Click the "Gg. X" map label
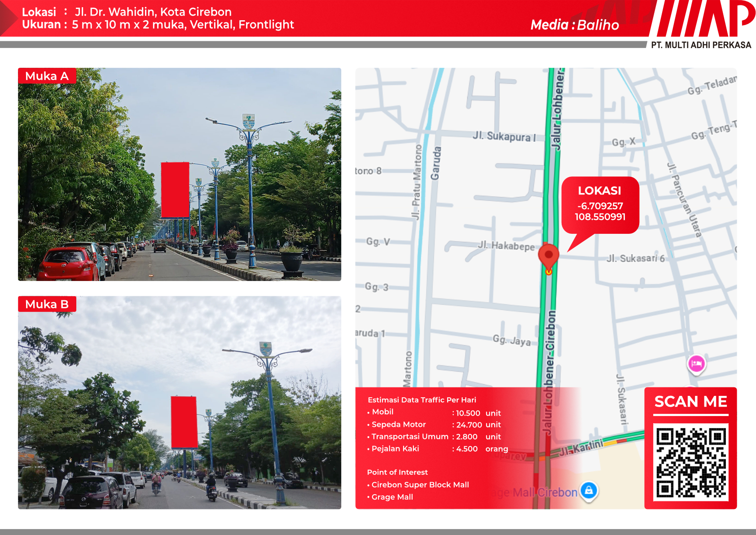 pyautogui.click(x=624, y=142)
